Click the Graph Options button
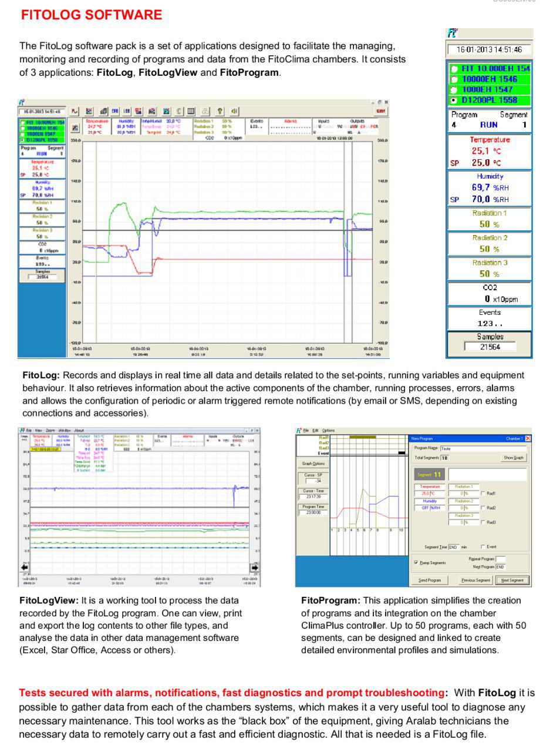This screenshot has width=560, height=752. pyautogui.click(x=313, y=464)
